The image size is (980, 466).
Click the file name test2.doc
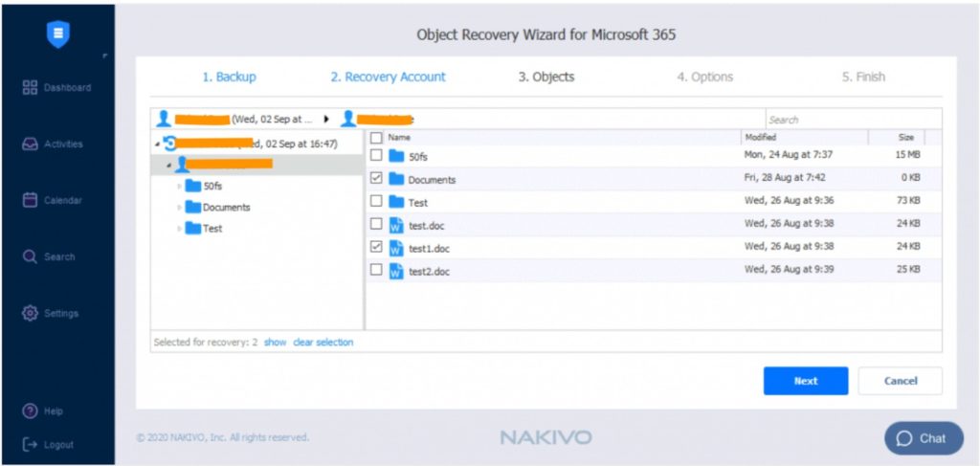pos(429,272)
